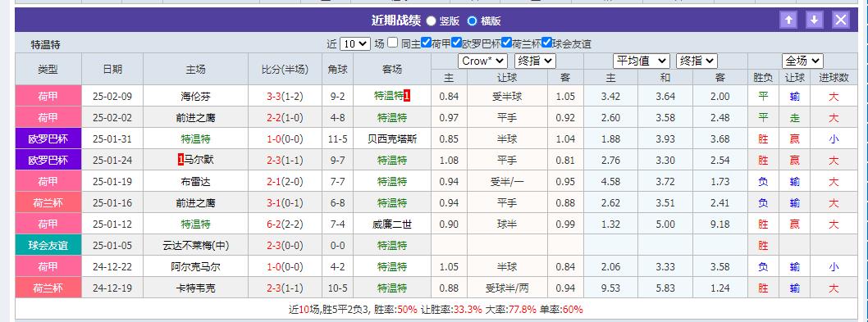Click score 6-2(2-2) against 威廉二世
Image resolution: width=868 pixels, height=322 pixels.
coord(285,224)
